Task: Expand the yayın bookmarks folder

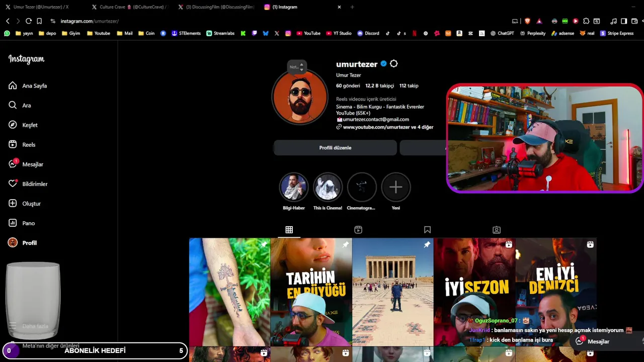Action: click(x=24, y=33)
